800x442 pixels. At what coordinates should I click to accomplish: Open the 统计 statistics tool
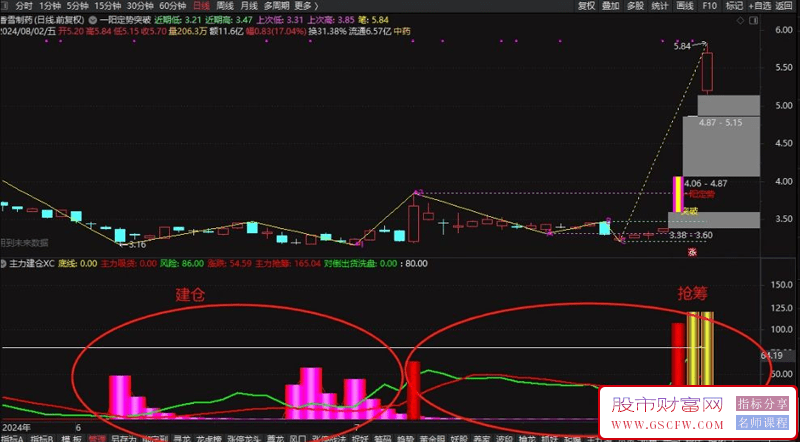(x=660, y=6)
